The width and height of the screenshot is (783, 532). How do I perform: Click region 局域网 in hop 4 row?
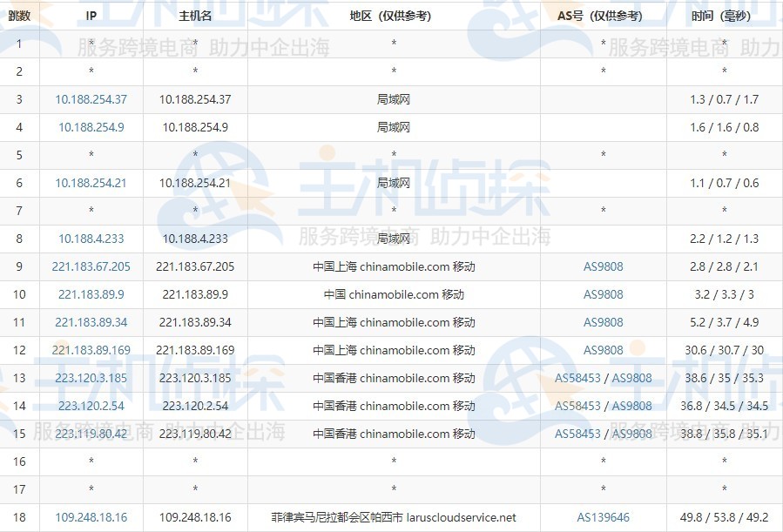pyautogui.click(x=394, y=127)
